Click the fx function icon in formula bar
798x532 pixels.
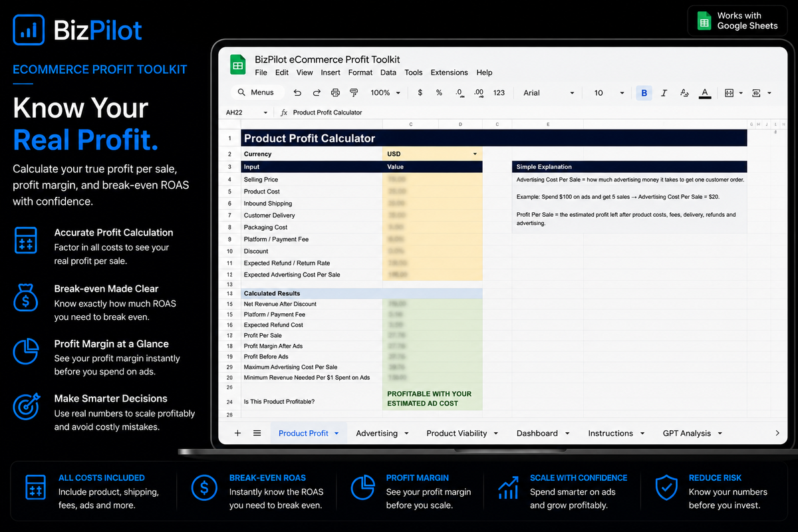pyautogui.click(x=284, y=112)
